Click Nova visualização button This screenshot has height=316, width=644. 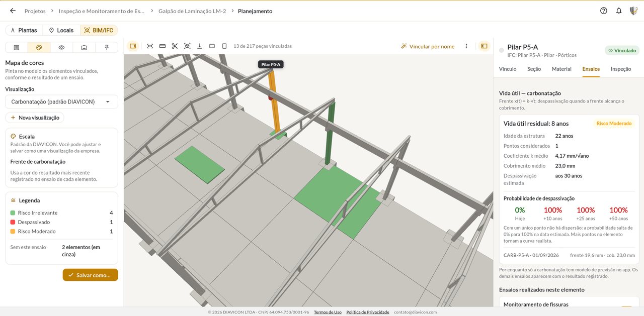point(35,118)
